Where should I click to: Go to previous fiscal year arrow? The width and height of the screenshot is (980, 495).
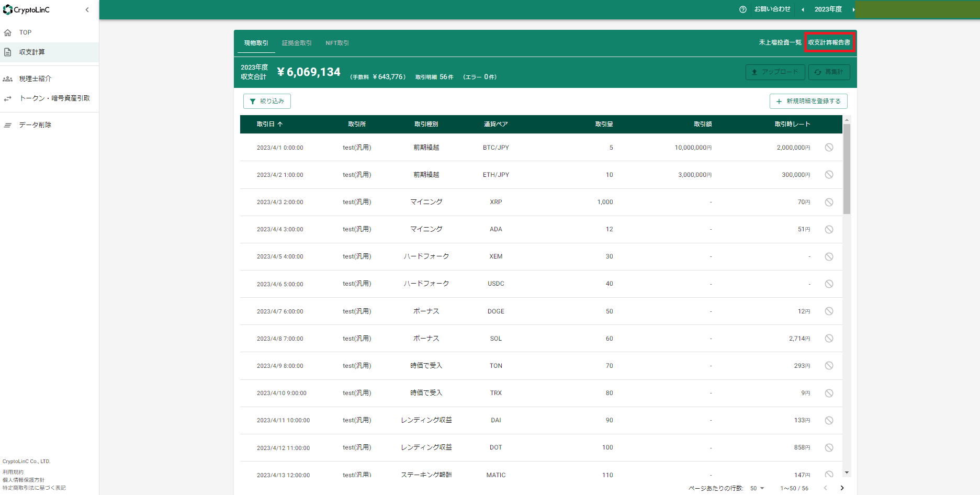803,9
